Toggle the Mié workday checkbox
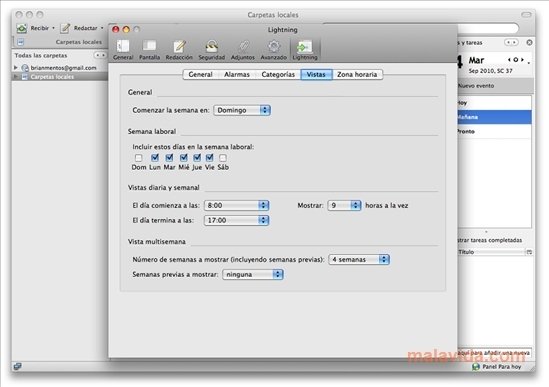Screen dimensions: 549x387 click(183, 158)
